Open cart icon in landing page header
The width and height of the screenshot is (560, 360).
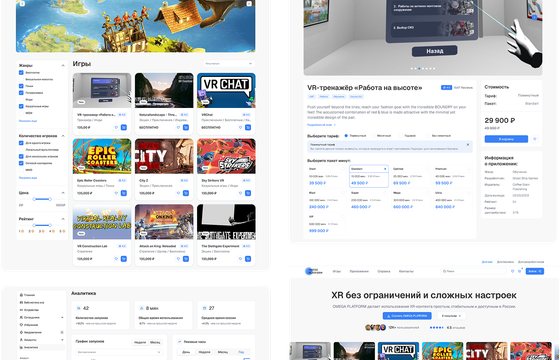[x=519, y=271]
